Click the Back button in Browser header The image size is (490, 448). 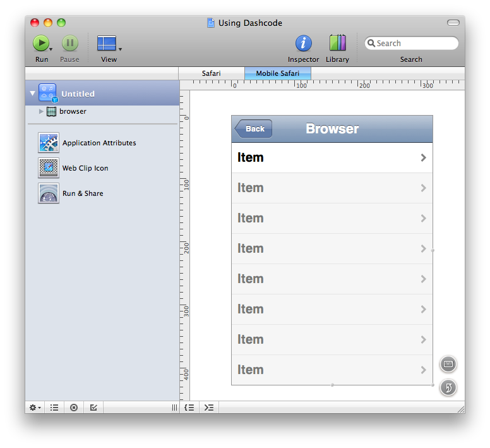253,128
